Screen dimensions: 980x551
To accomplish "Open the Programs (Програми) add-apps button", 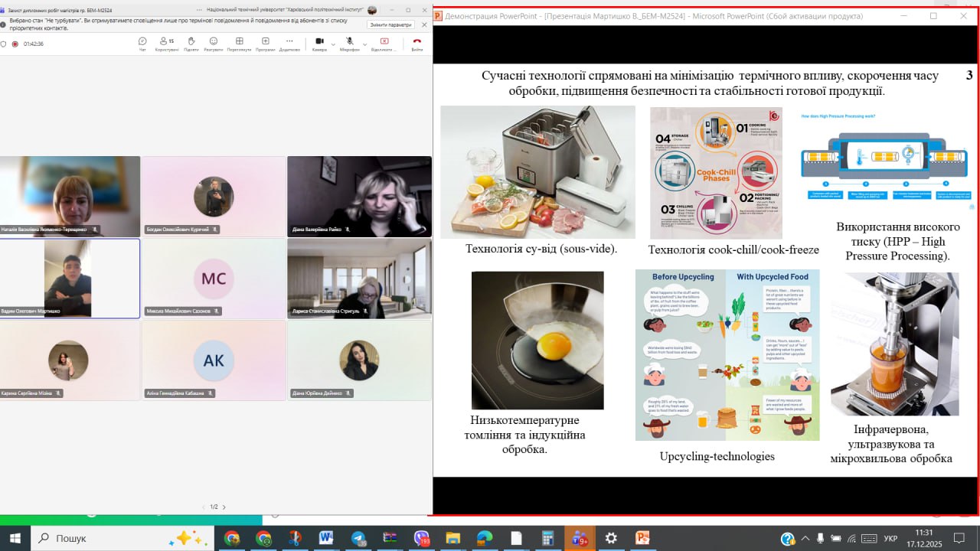I will pyautogui.click(x=265, y=43).
